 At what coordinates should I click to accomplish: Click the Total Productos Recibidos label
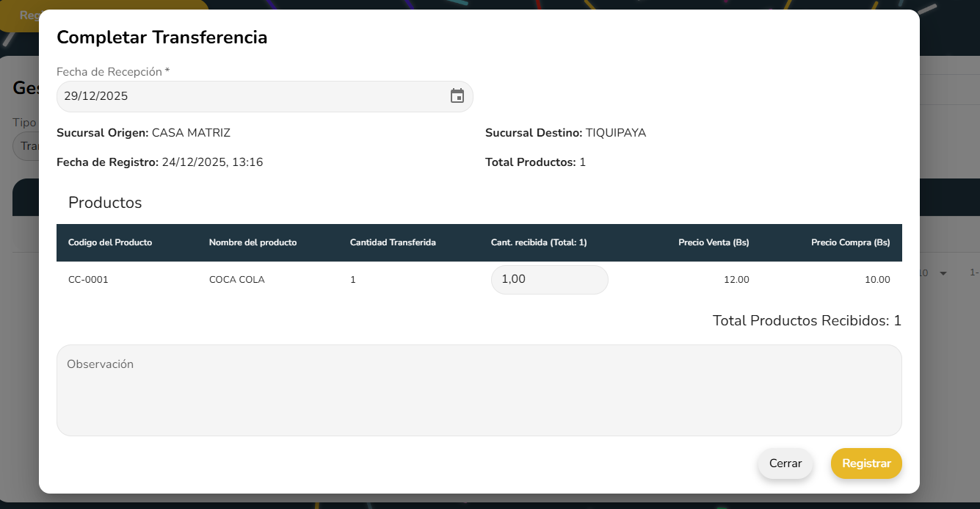[806, 321]
